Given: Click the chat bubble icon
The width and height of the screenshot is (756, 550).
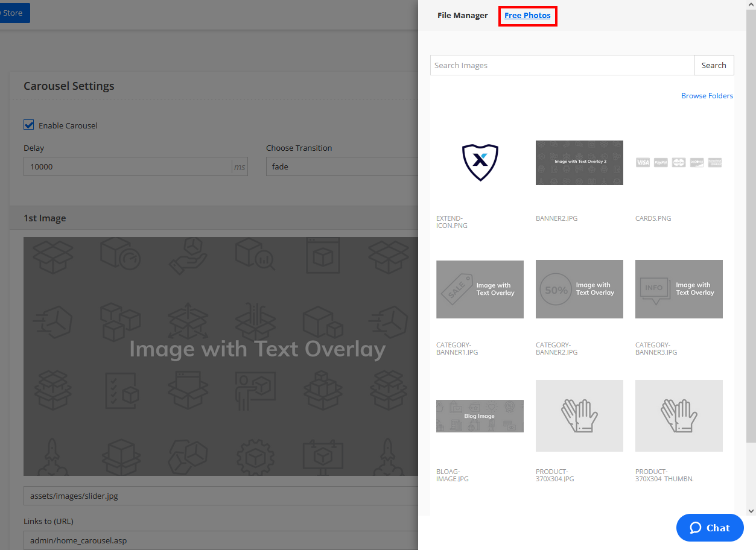Looking at the screenshot, I should coord(696,528).
